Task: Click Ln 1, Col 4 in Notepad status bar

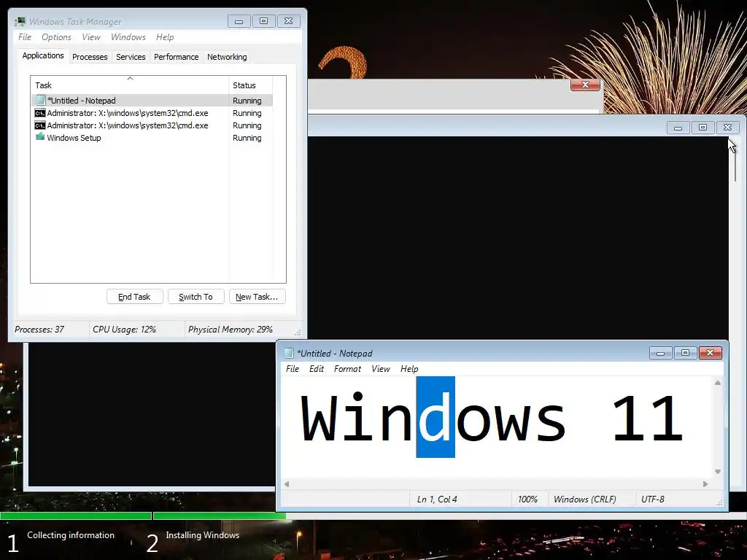Action: 437,499
